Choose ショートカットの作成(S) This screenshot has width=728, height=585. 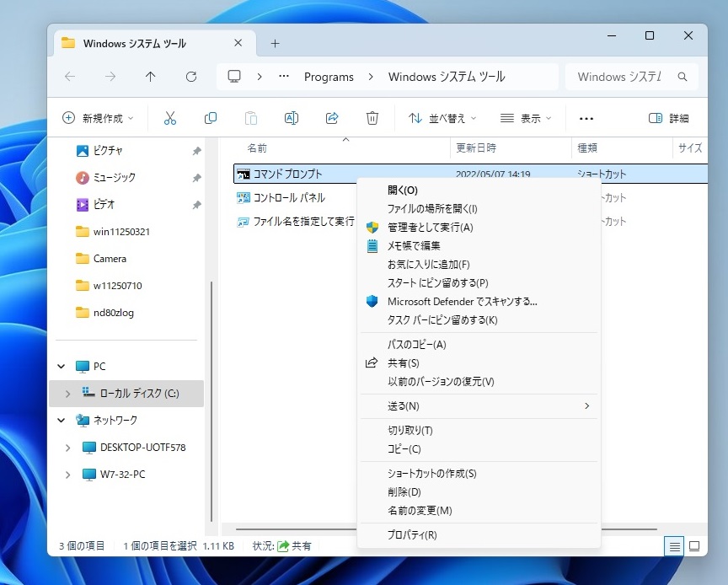coord(479,474)
